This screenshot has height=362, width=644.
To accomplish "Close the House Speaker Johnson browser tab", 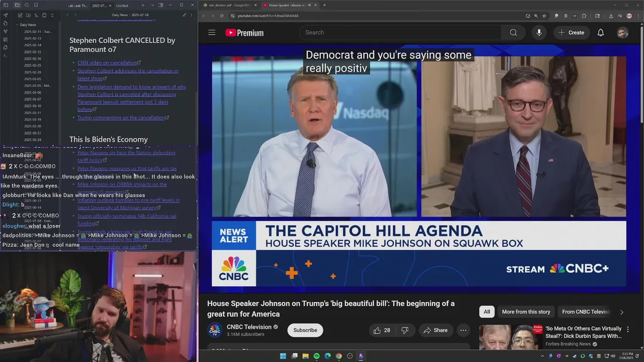I will (x=315, y=5).
